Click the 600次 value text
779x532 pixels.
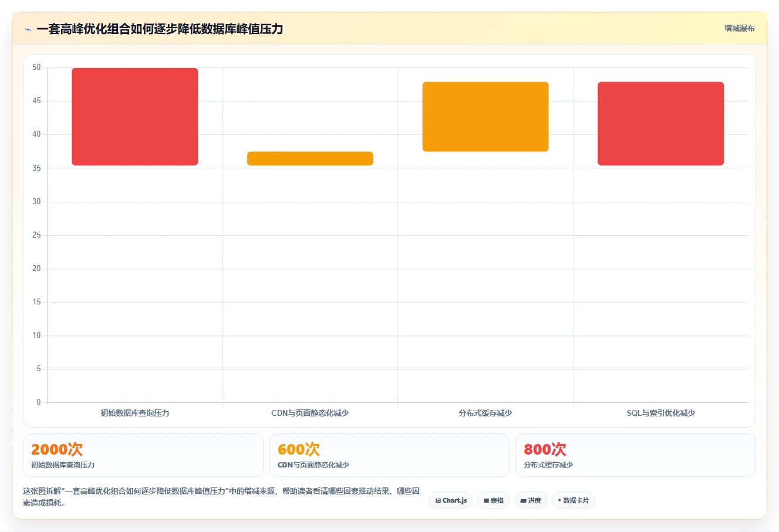point(299,449)
